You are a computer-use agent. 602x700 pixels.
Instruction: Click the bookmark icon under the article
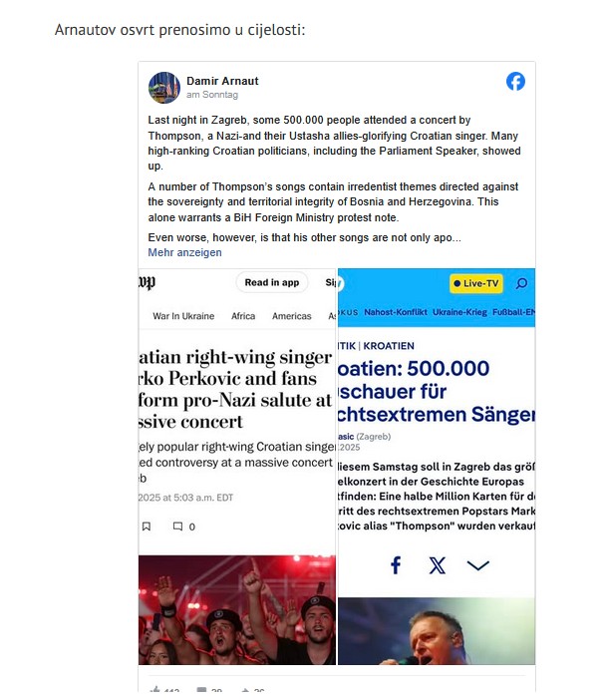pos(147,526)
